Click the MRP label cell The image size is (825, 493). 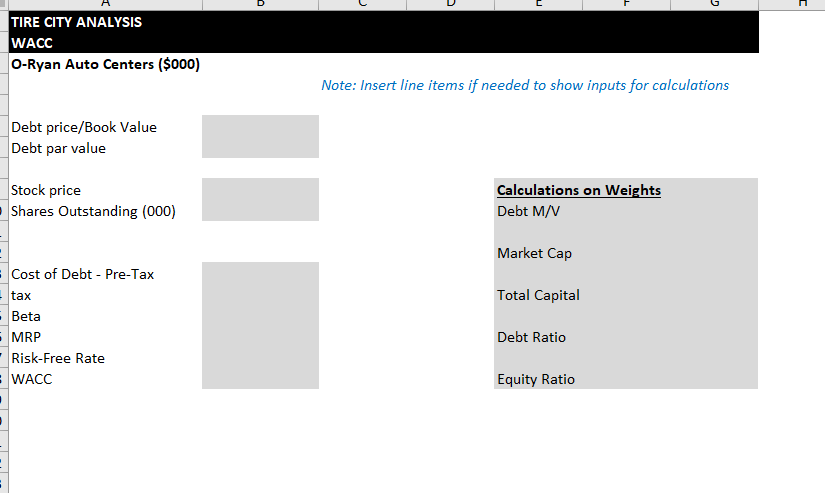point(26,337)
